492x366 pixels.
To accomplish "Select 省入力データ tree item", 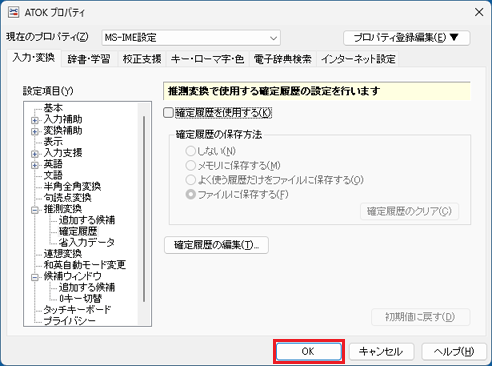I will click(x=87, y=242).
